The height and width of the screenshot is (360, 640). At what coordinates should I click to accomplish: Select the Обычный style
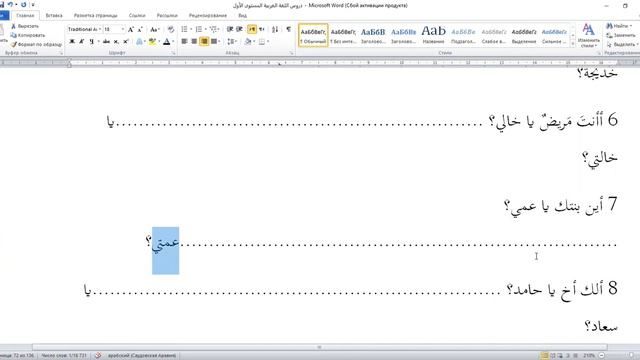click(x=313, y=35)
